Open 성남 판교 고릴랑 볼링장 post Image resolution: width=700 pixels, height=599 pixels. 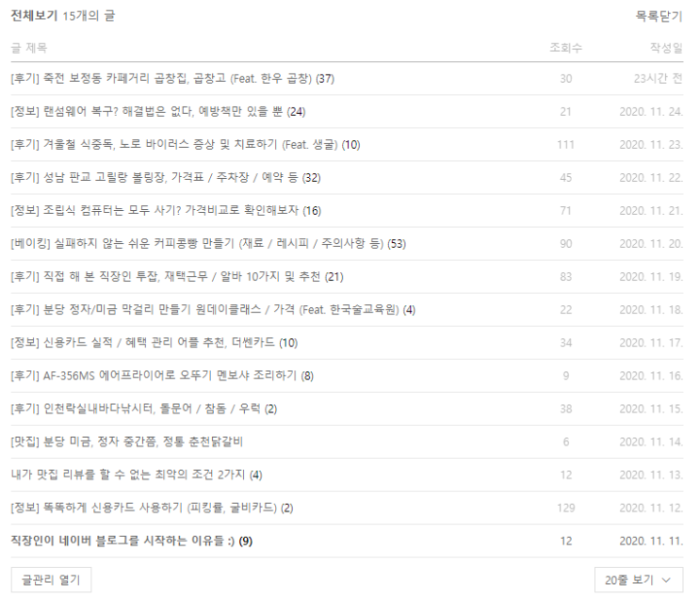166,178
